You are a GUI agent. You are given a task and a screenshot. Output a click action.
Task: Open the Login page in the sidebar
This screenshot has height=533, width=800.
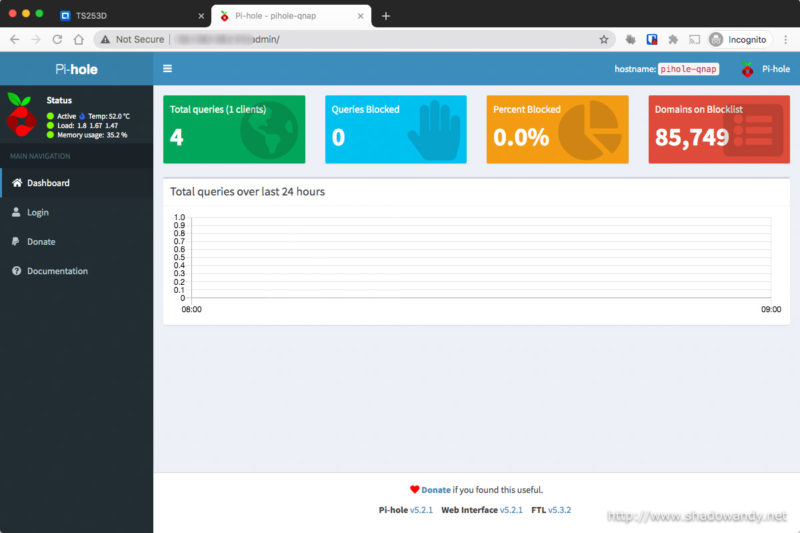pyautogui.click(x=37, y=212)
